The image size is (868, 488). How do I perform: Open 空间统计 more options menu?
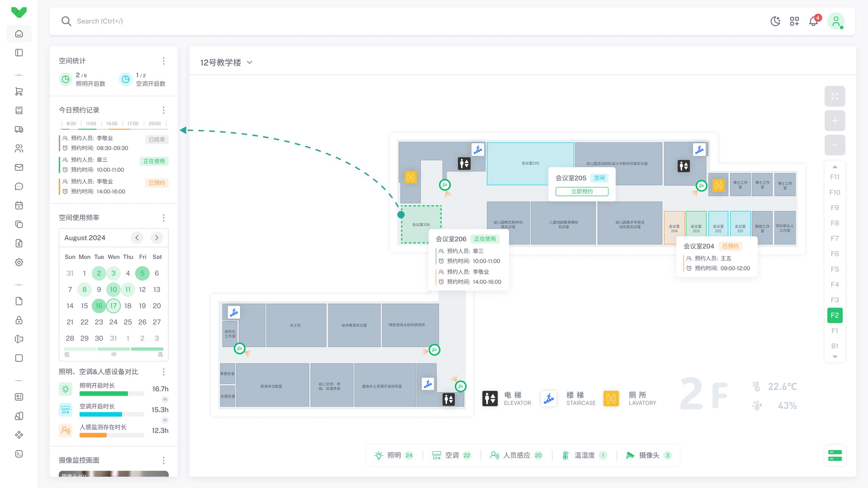[x=164, y=61]
